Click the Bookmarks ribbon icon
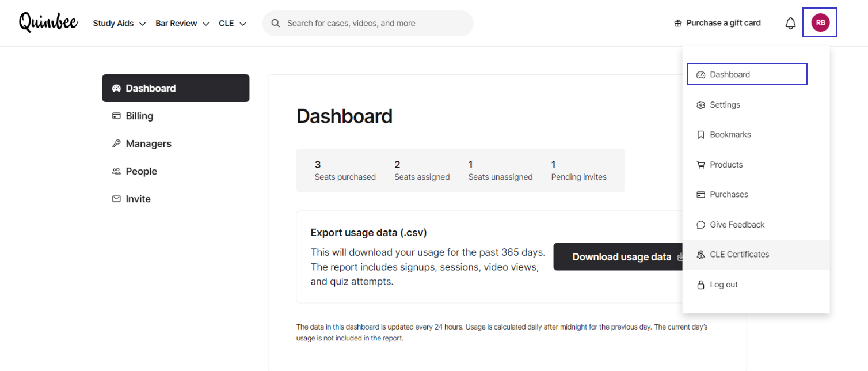This screenshot has width=868, height=371. [x=701, y=135]
